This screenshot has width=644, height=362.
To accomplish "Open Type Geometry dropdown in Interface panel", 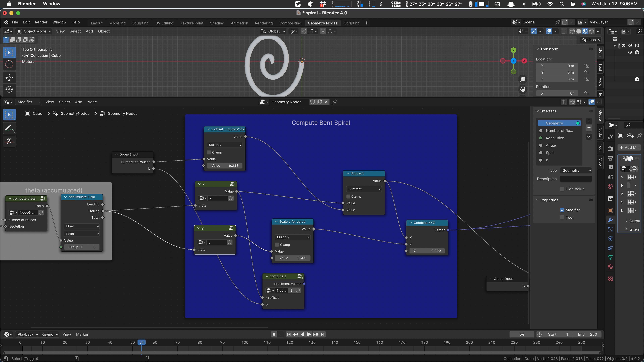I will pos(576,170).
